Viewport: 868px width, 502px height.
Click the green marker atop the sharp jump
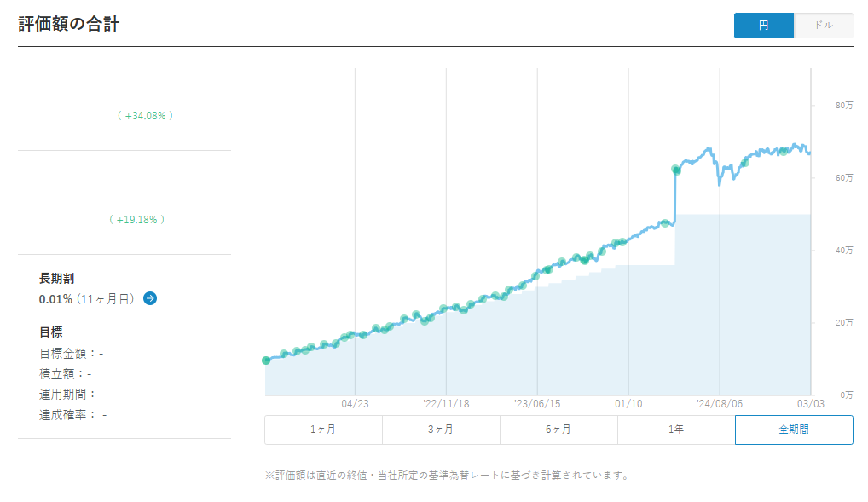coord(676,170)
